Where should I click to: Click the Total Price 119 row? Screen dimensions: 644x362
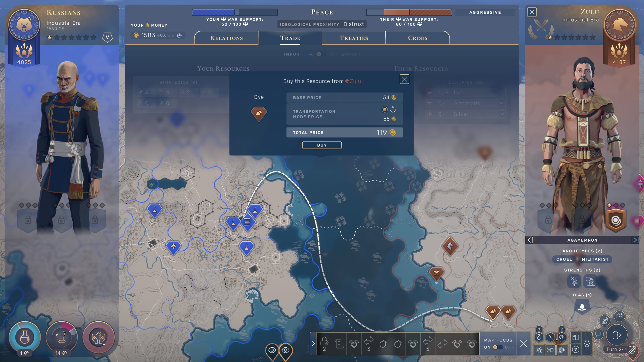[x=345, y=132]
